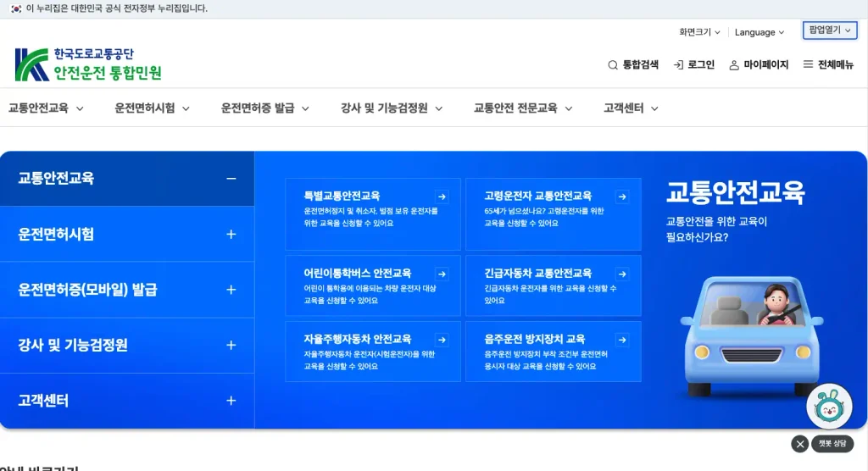The height and width of the screenshot is (471, 868).
Task: Collapse 교통안전교육 section with minus icon
Action: coord(231,178)
